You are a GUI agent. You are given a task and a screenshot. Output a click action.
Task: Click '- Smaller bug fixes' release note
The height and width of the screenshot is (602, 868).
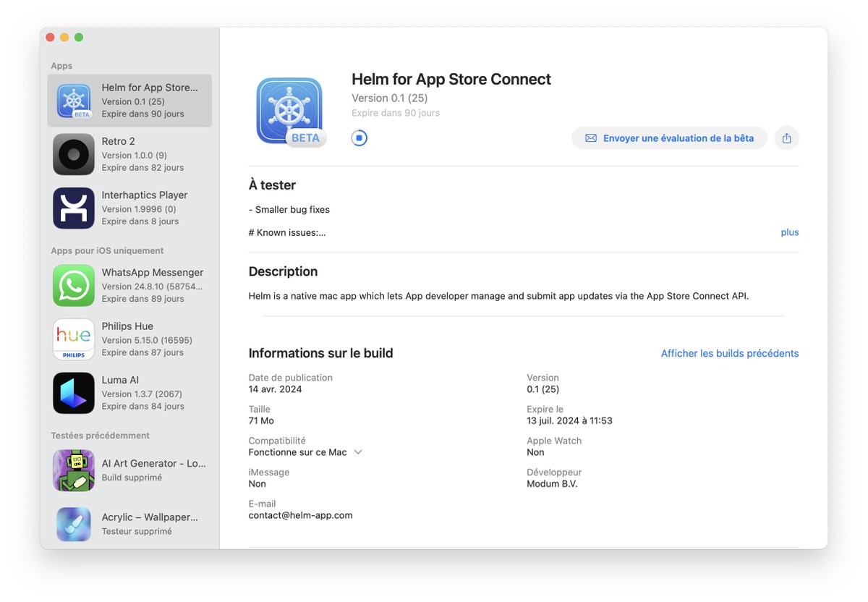click(x=289, y=210)
